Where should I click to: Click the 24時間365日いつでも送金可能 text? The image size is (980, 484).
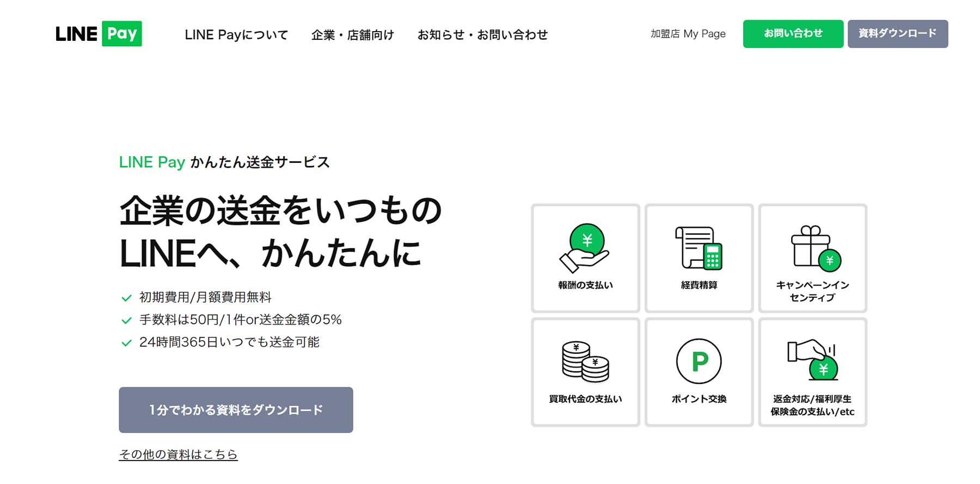click(229, 342)
